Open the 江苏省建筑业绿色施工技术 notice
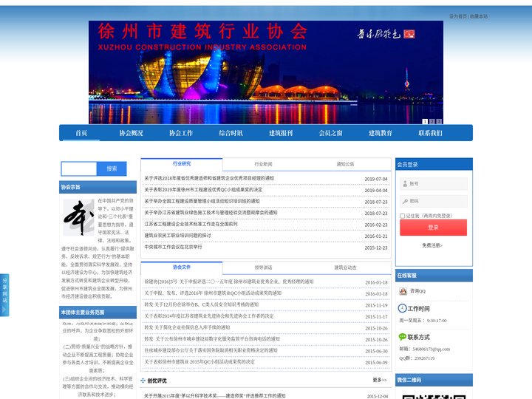532x399 pixels. point(211,213)
